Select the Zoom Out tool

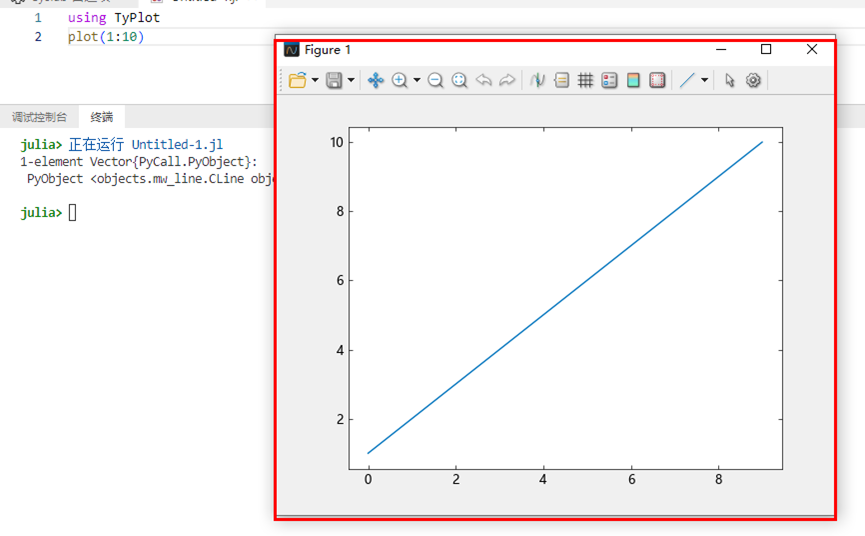tap(435, 81)
